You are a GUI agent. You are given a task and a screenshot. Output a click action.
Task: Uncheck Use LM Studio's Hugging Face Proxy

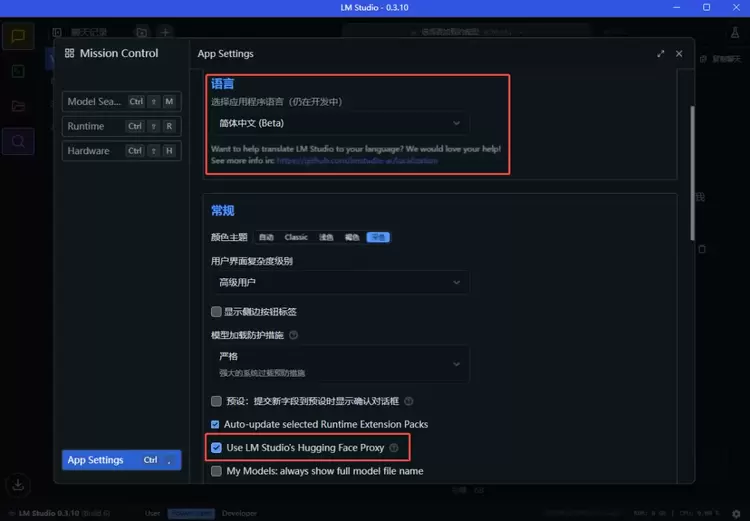pyautogui.click(x=216, y=448)
